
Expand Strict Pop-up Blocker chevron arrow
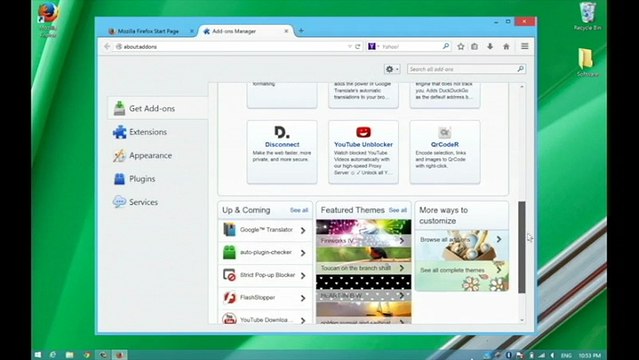coord(303,276)
